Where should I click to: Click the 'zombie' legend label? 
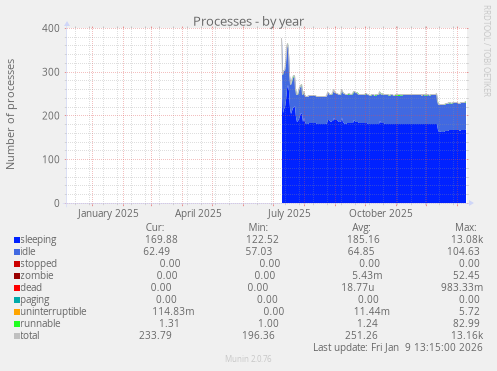coord(37,275)
